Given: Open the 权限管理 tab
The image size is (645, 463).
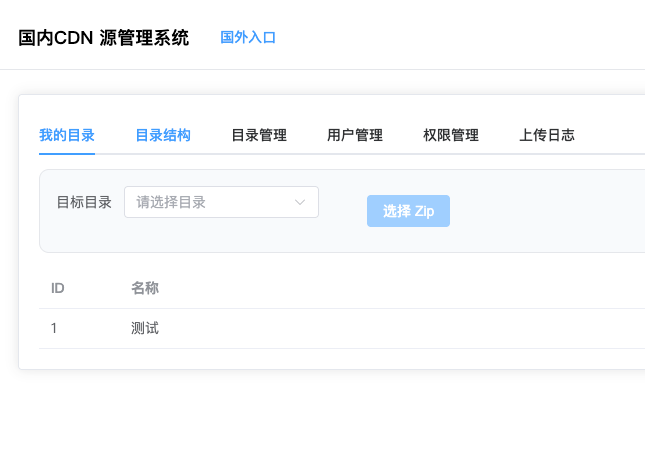Looking at the screenshot, I should pyautogui.click(x=451, y=136).
